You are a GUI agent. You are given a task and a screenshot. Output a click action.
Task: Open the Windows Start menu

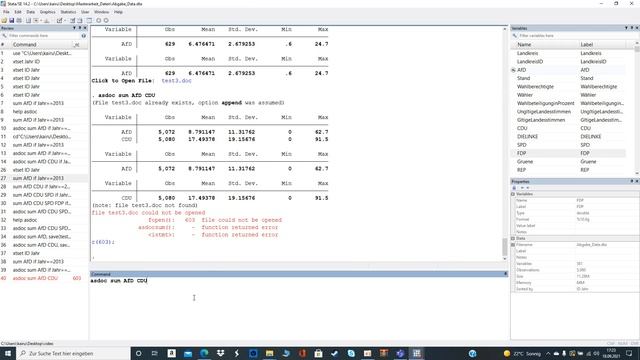8,353
